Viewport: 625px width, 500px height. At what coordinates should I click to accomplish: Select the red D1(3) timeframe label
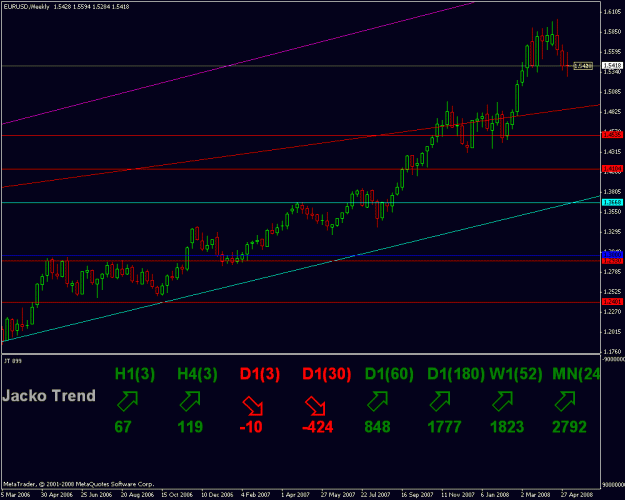pos(260,374)
